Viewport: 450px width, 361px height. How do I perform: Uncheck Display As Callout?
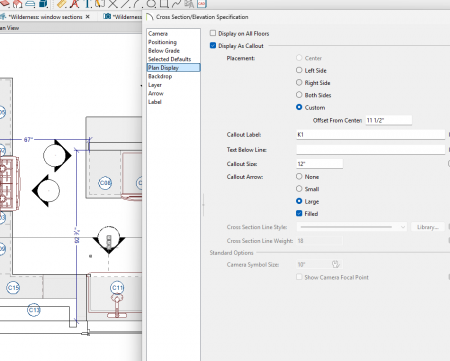[213, 46]
